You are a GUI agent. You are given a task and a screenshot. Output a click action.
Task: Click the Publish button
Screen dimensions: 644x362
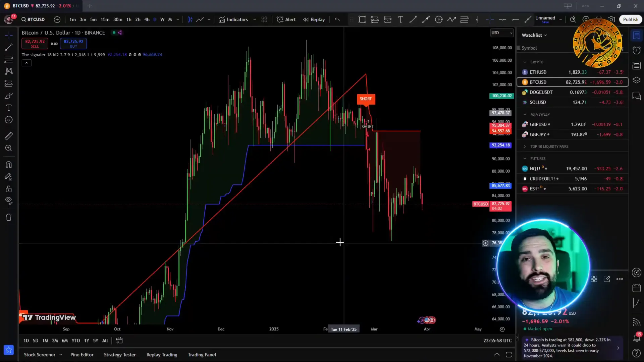[x=630, y=19]
